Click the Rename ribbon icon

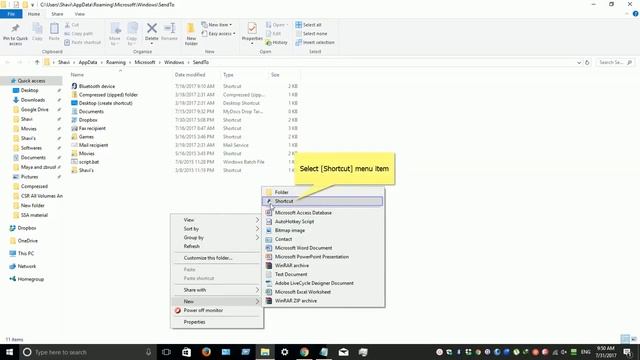(169, 29)
